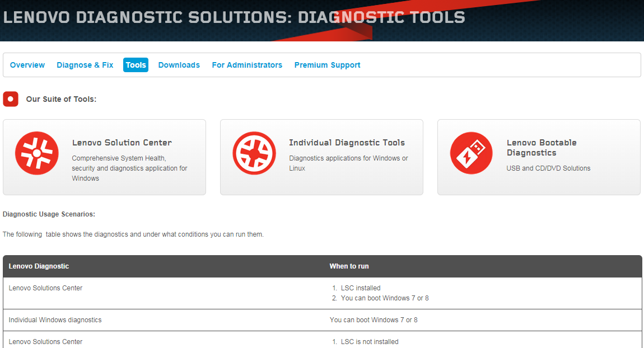Click the 'LSC installed' list item
The image size is (644, 348).
[x=361, y=288]
